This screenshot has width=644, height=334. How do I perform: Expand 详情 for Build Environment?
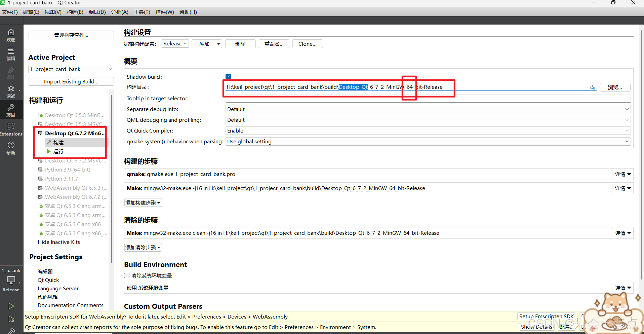coord(623,288)
